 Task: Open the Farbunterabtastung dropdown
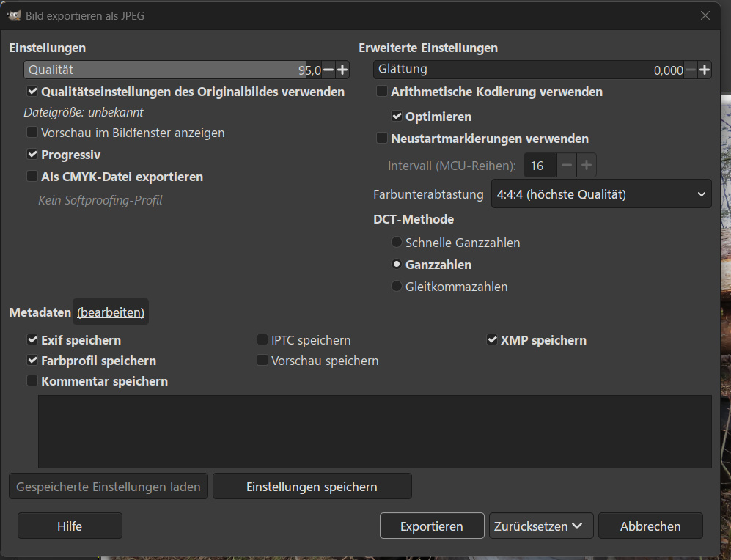coord(600,194)
